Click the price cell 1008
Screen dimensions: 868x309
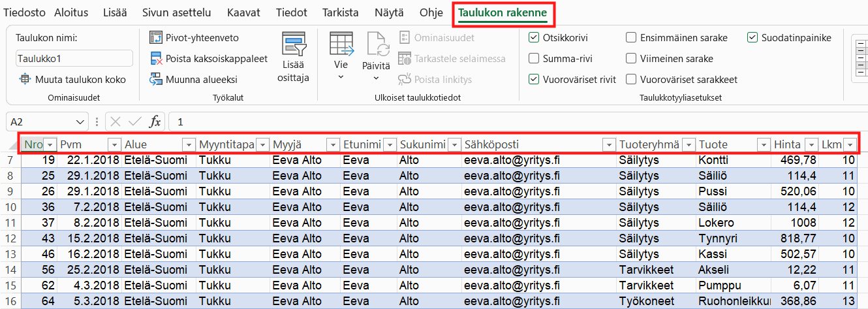(796, 223)
